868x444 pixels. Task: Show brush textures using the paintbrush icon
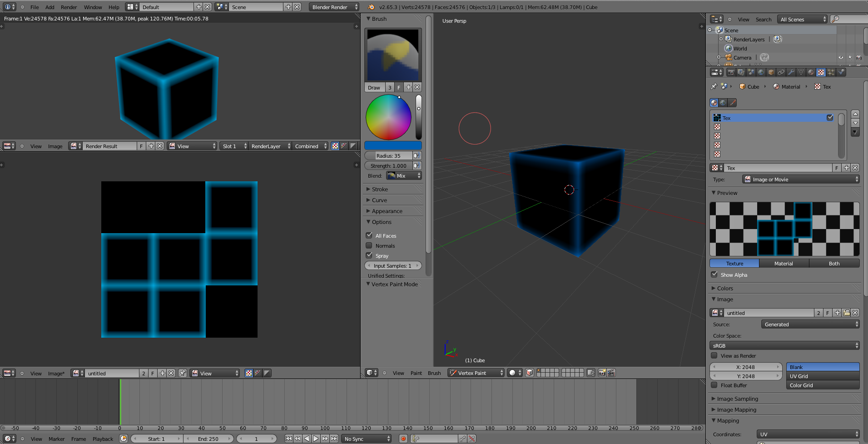point(732,103)
